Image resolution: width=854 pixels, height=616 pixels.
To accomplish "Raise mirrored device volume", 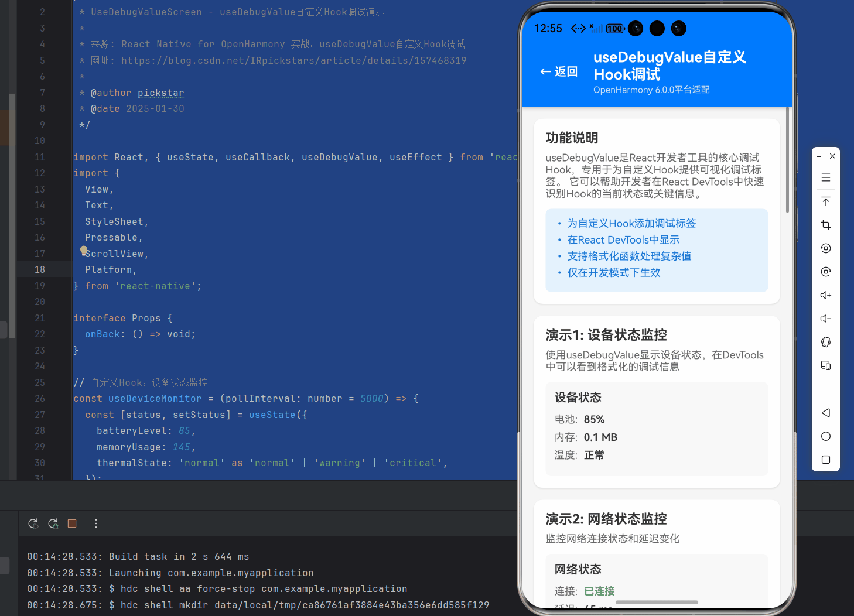I will 825,295.
